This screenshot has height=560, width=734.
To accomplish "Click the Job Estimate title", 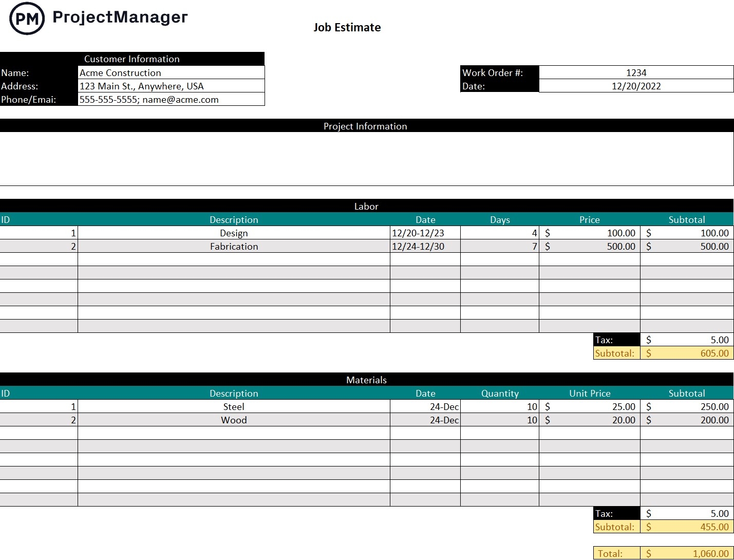I will coord(347,27).
